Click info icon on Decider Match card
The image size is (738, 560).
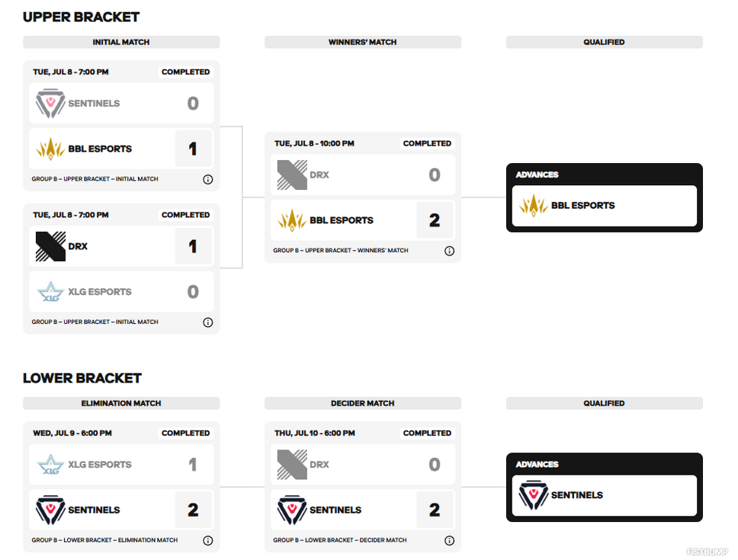pos(450,540)
